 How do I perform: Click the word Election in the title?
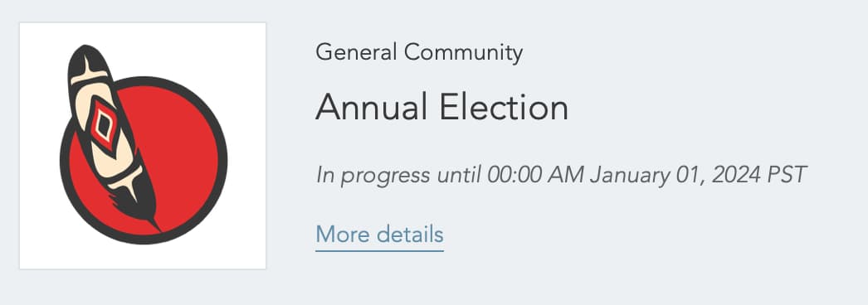point(505,107)
